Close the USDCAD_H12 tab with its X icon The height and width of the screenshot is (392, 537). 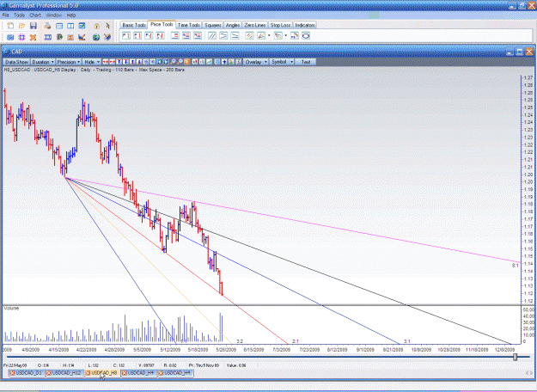pyautogui.click(x=49, y=373)
